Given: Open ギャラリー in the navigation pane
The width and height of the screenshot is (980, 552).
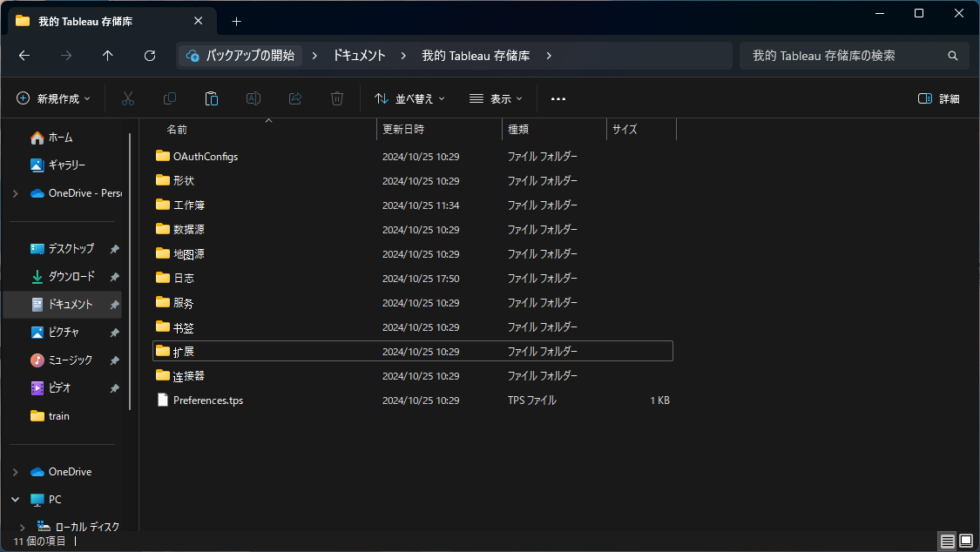Looking at the screenshot, I should 57,165.
